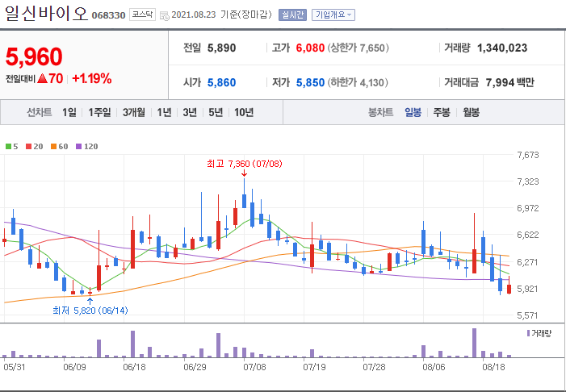Screen dimensions: 566x392
Task: Click the 봉차트 candle chart label
Action: (x=380, y=112)
